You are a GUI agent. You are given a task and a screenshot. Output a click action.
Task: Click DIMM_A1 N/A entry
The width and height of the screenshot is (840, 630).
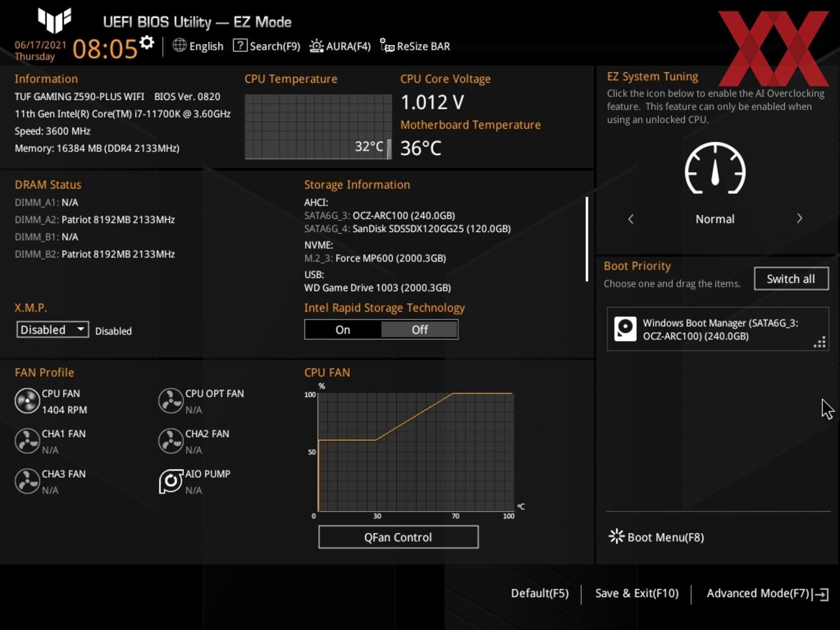(x=46, y=202)
